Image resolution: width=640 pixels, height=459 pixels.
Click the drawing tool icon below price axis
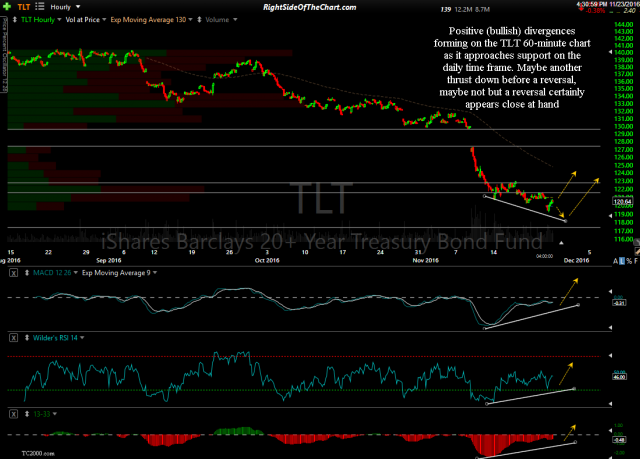[x=637, y=250]
